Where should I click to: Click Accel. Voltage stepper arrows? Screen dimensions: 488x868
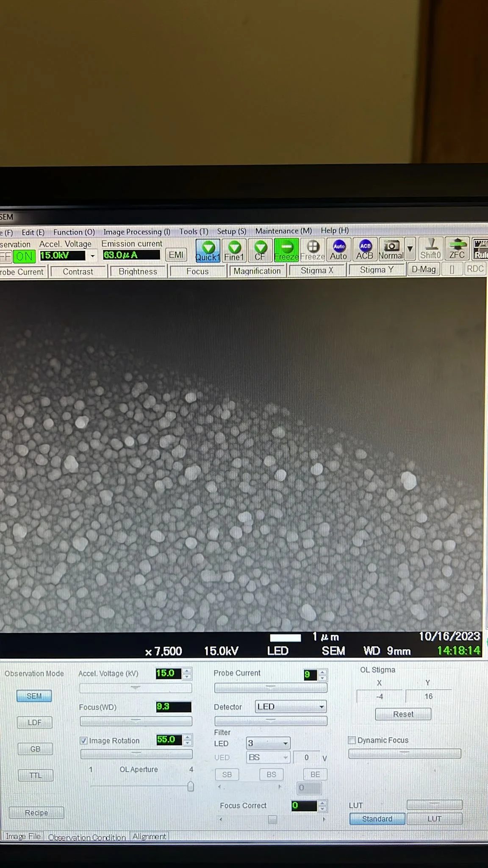(187, 673)
